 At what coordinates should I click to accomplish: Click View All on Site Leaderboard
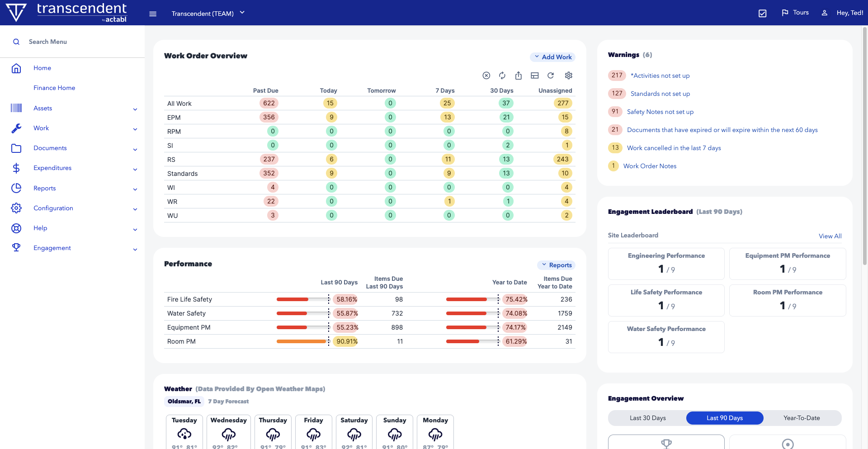pyautogui.click(x=830, y=236)
